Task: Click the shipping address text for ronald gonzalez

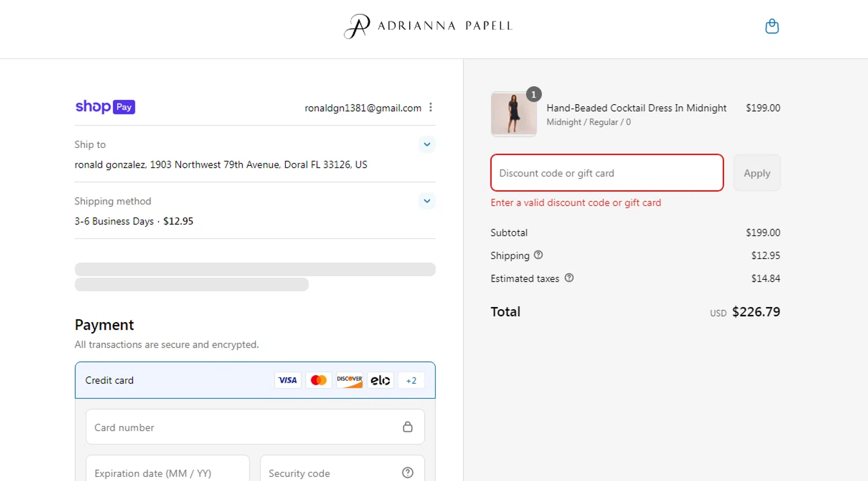Action: (x=221, y=165)
